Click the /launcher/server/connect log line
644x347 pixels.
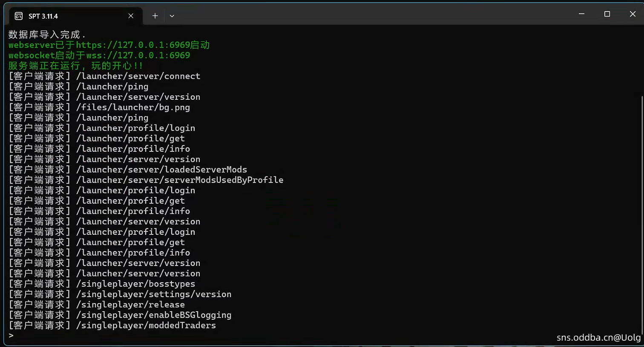pos(138,76)
